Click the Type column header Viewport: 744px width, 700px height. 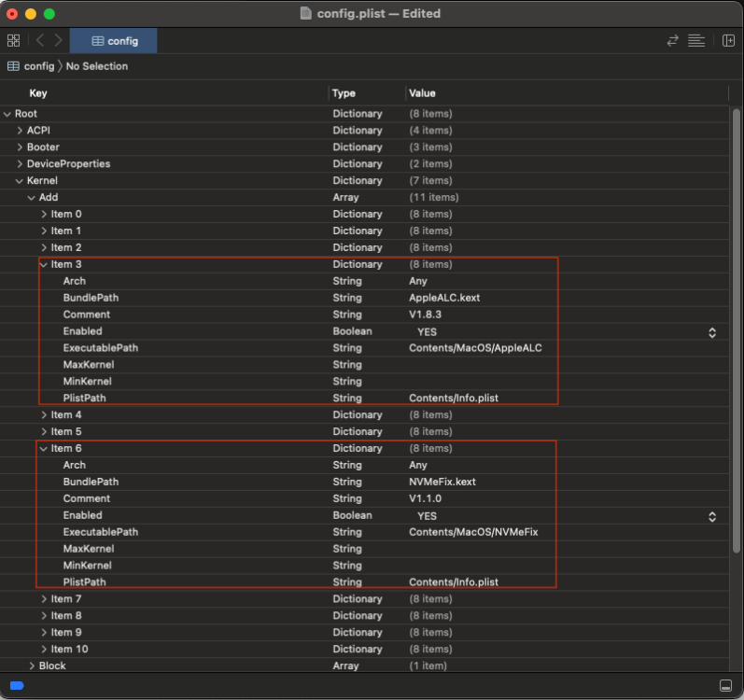click(x=344, y=93)
